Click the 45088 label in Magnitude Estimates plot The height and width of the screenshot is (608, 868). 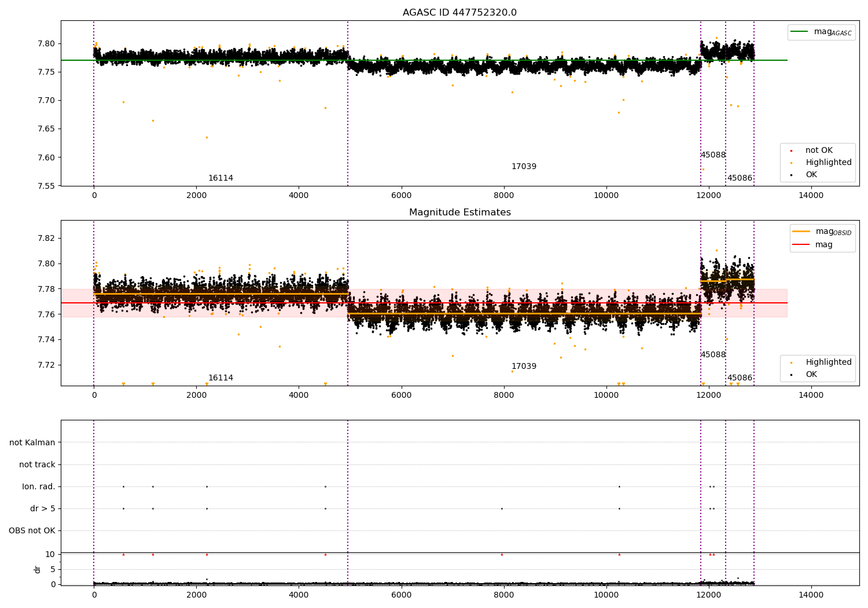tap(713, 355)
